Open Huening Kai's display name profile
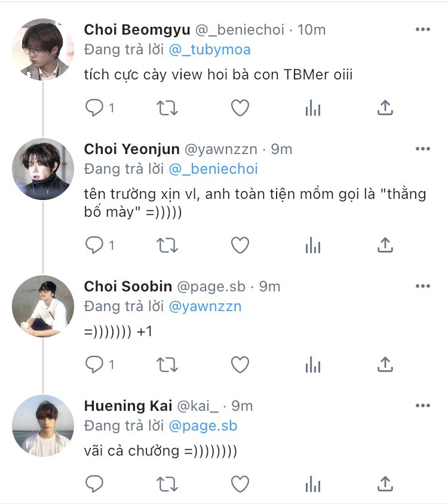448x504 pixels. click(123, 406)
